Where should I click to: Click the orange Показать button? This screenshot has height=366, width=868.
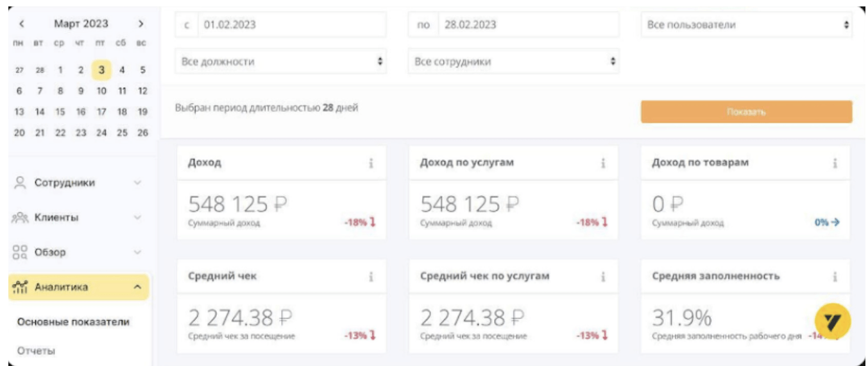(746, 112)
